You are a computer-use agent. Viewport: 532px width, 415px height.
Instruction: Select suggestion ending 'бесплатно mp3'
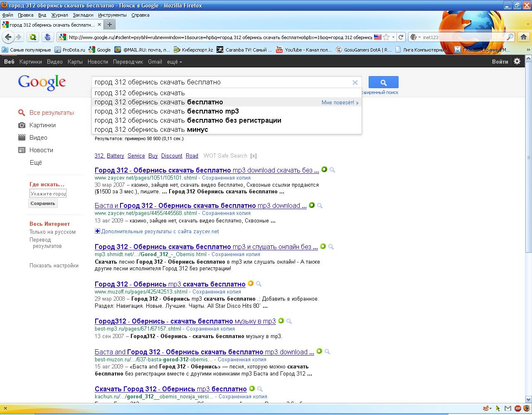coord(227,111)
